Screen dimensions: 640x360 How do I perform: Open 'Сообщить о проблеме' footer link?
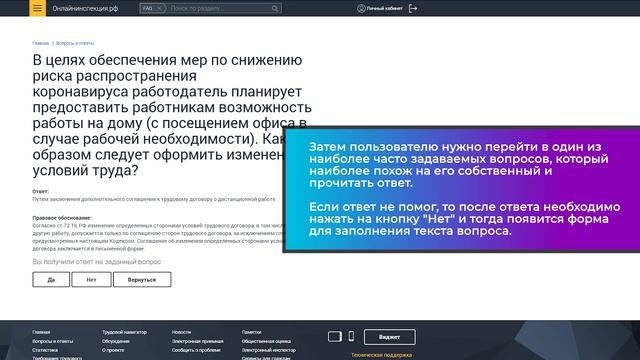(196, 350)
